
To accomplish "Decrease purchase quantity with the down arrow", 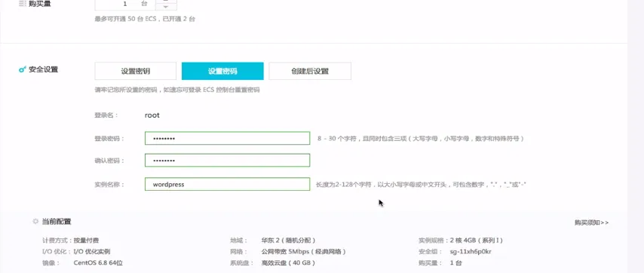I will click(166, 7).
